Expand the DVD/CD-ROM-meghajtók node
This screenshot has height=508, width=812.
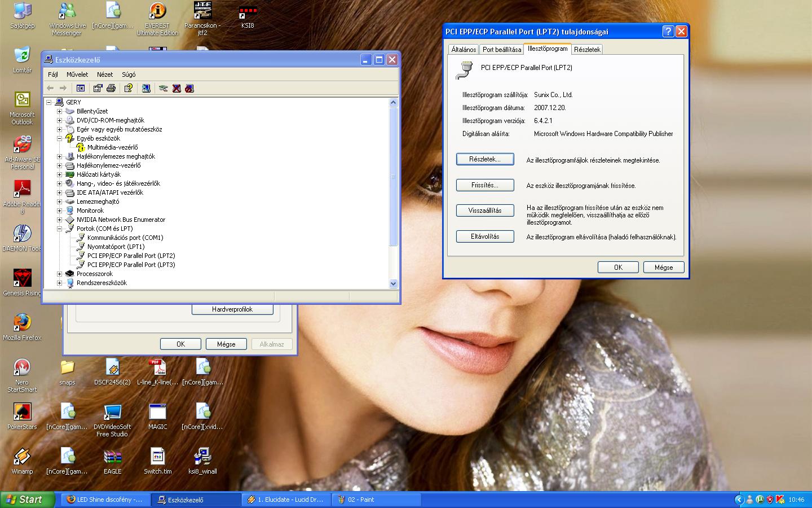tap(59, 120)
